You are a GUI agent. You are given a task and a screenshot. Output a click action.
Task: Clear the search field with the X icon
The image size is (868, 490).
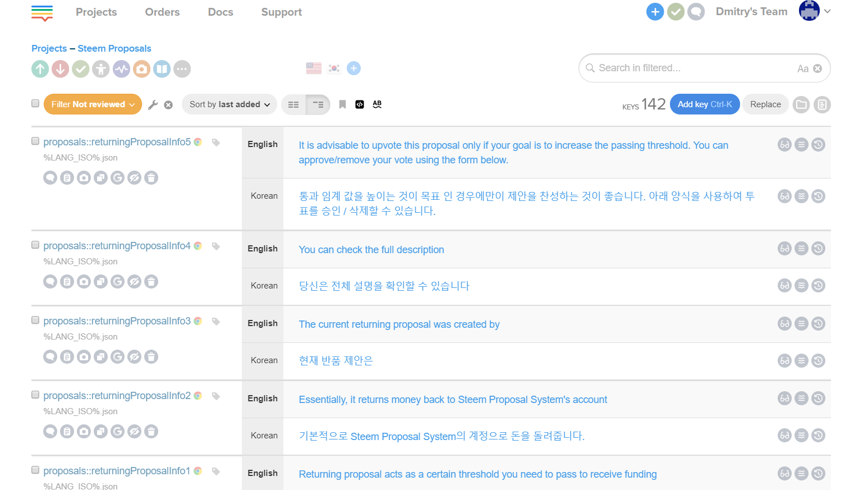(x=818, y=68)
